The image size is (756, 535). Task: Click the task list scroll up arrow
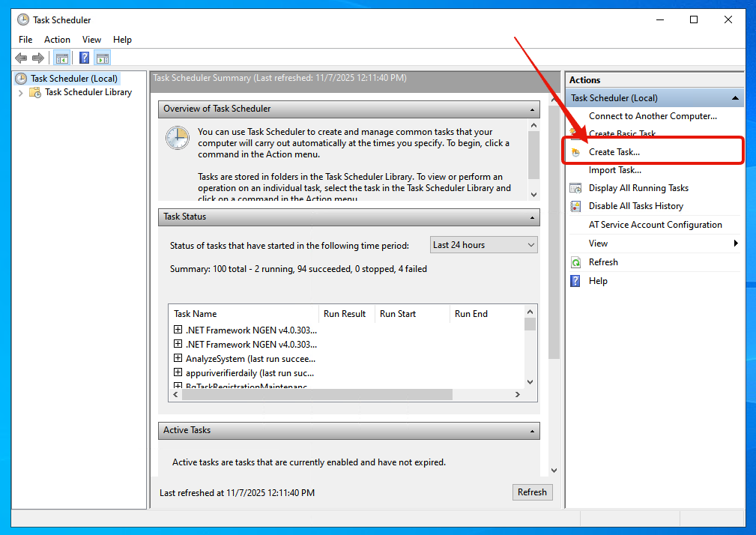(x=530, y=312)
